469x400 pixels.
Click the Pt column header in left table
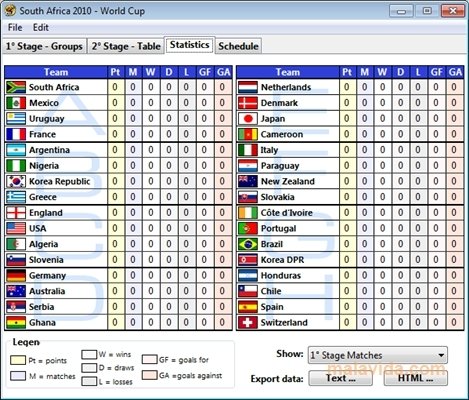115,72
